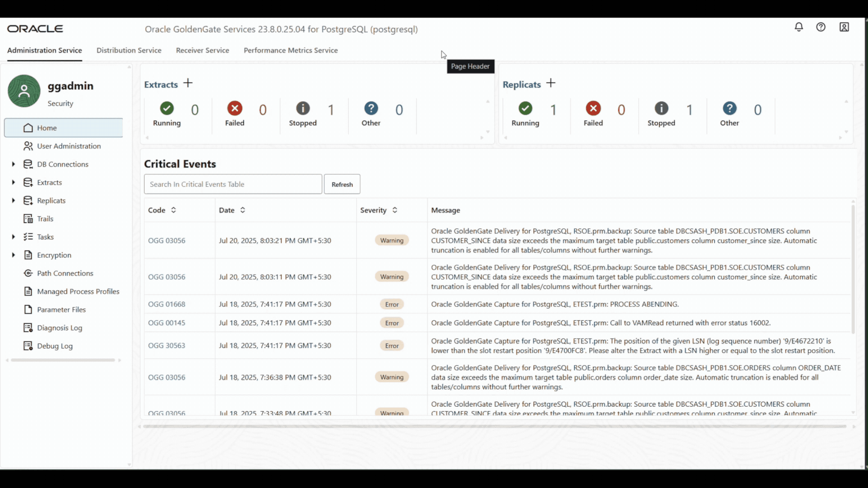868x488 pixels.
Task: Click the Debug Log icon
Action: (x=28, y=346)
